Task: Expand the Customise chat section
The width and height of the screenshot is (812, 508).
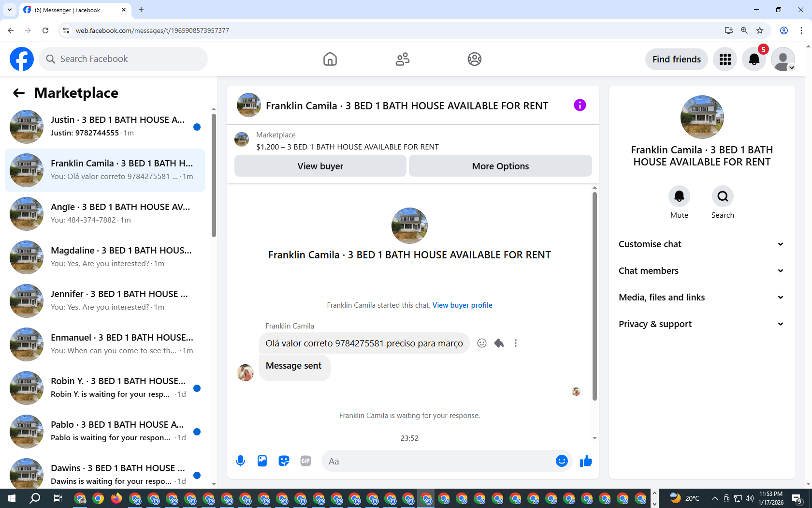Action: pyautogui.click(x=701, y=244)
